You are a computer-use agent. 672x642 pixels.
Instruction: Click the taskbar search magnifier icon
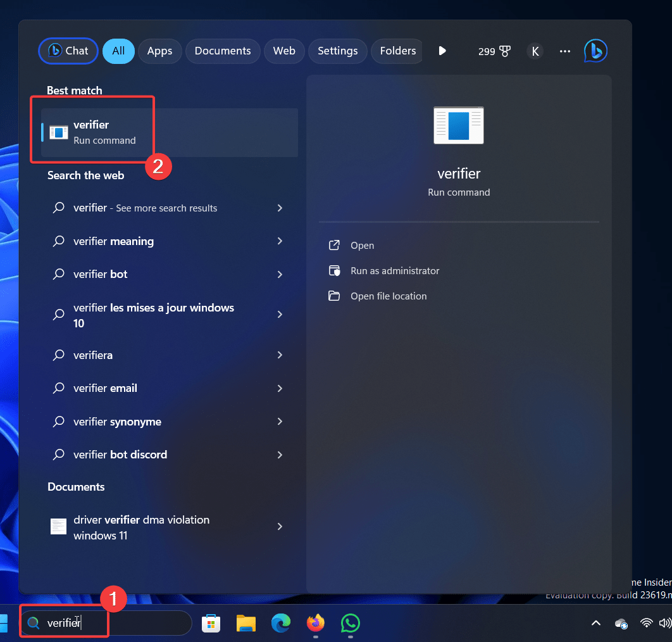click(34, 623)
